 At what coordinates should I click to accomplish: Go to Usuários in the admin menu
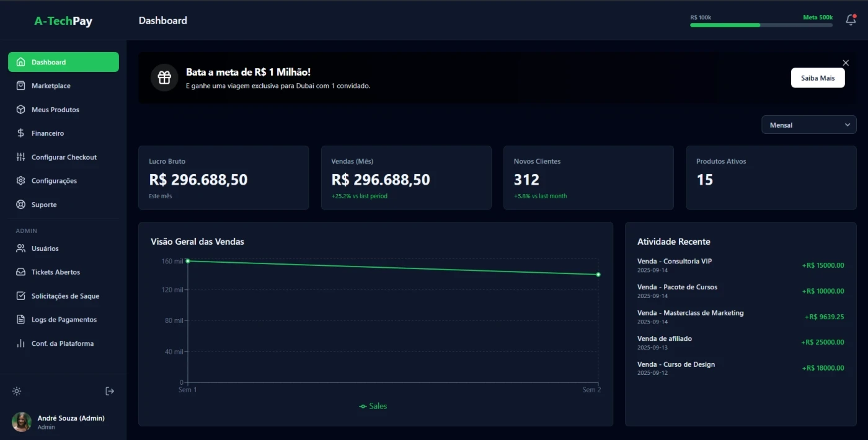click(45, 249)
